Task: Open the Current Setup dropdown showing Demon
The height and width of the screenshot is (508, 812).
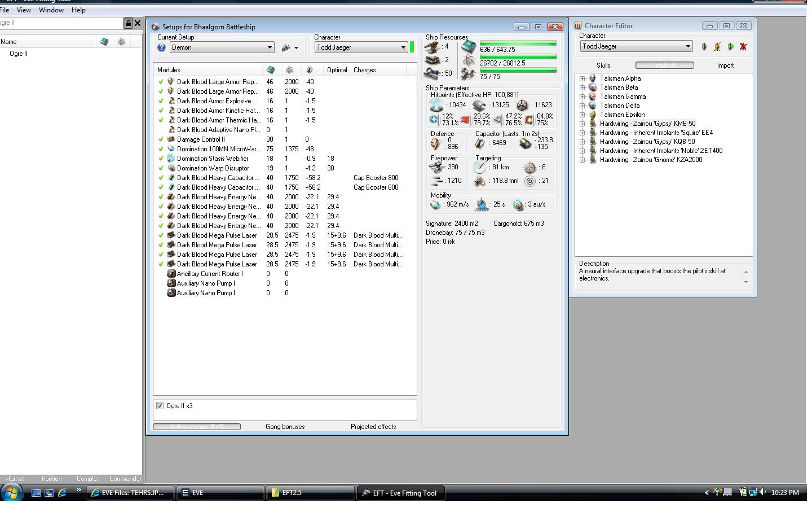Action: click(222, 47)
